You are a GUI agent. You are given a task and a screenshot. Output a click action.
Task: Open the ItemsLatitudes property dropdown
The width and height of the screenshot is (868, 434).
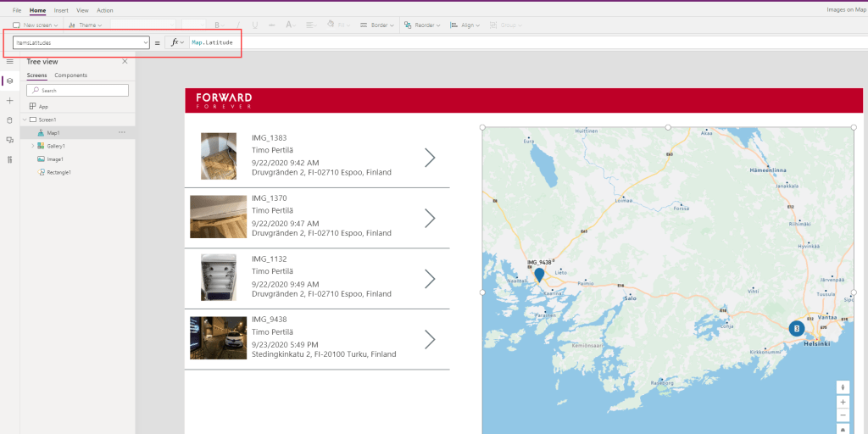[146, 42]
